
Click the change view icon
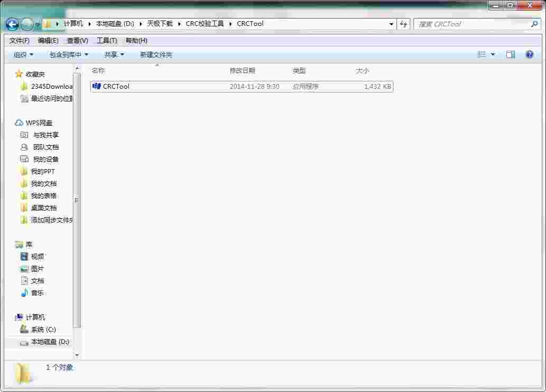pos(482,54)
